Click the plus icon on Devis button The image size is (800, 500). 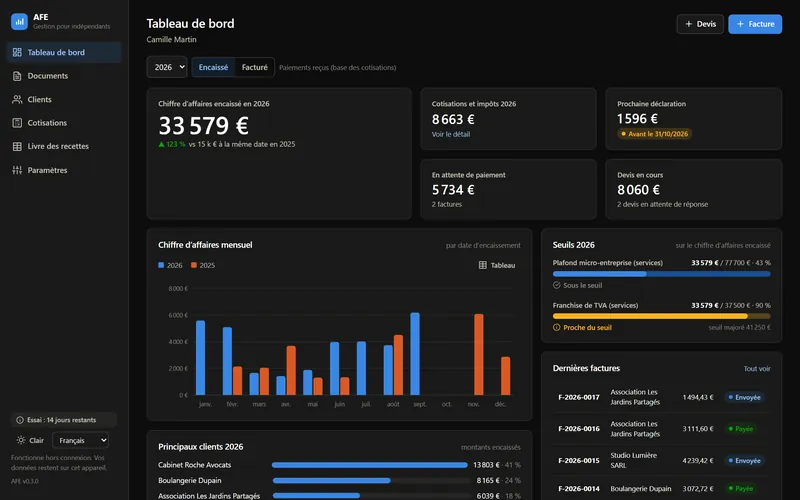(689, 24)
